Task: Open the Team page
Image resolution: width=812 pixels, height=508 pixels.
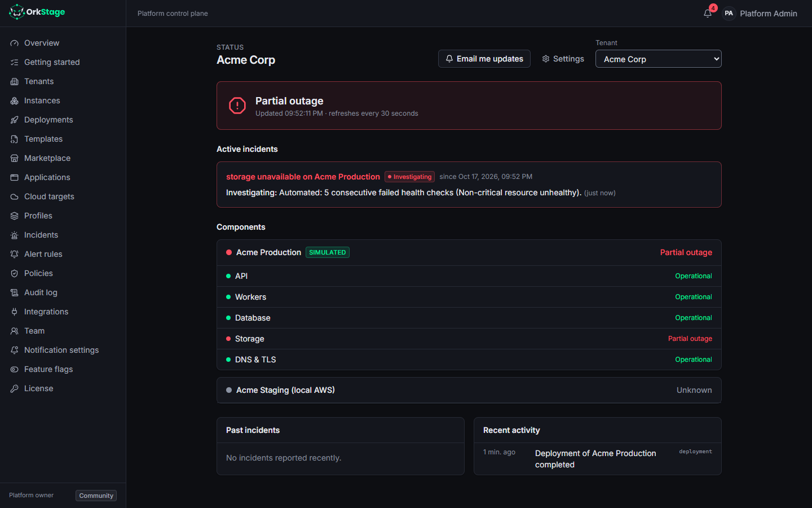Action: (63, 331)
